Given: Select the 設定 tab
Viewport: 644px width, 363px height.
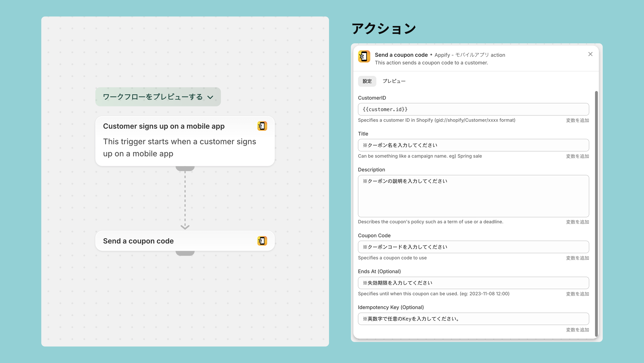Looking at the screenshot, I should 367,81.
